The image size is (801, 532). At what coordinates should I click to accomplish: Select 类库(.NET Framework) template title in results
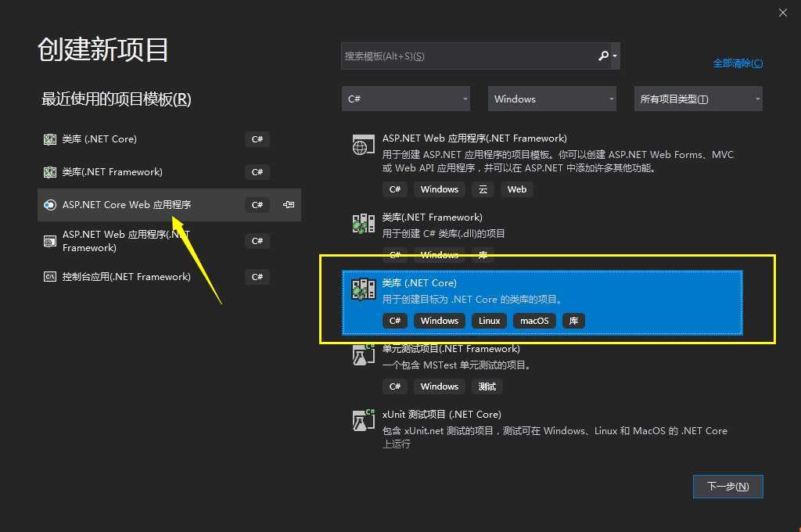432,217
